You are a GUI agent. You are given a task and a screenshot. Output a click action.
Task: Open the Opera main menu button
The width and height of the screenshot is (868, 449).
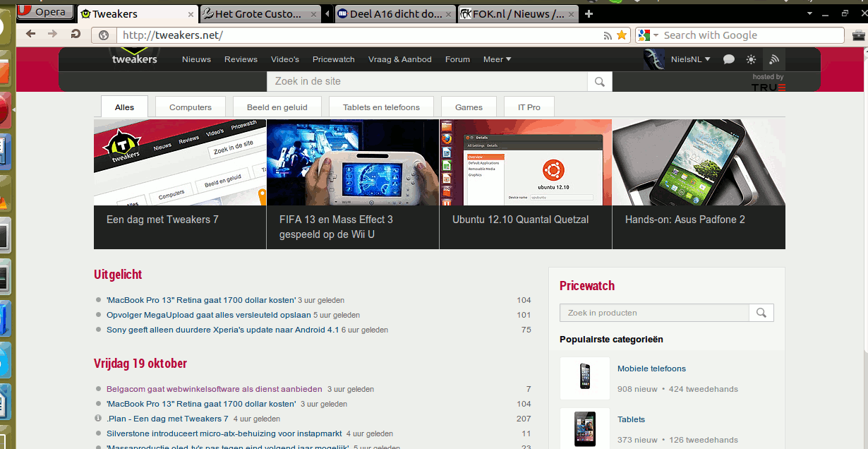44,12
